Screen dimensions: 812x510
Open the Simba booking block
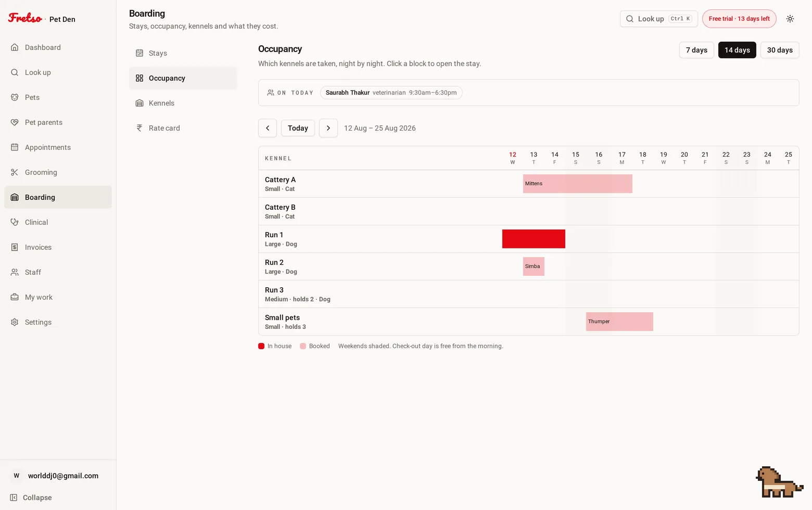pyautogui.click(x=534, y=266)
